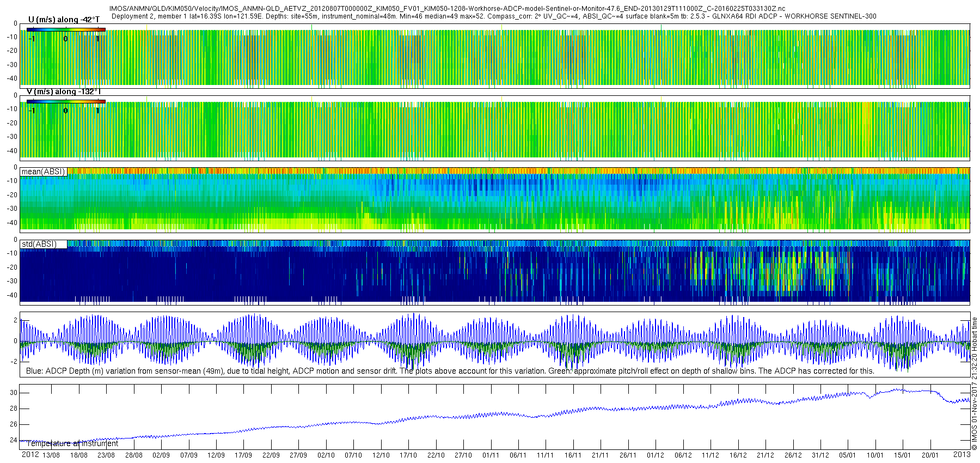The width and height of the screenshot is (980, 463).
Task: Click the "Temperature at instrument" label
Action: pyautogui.click(x=72, y=443)
